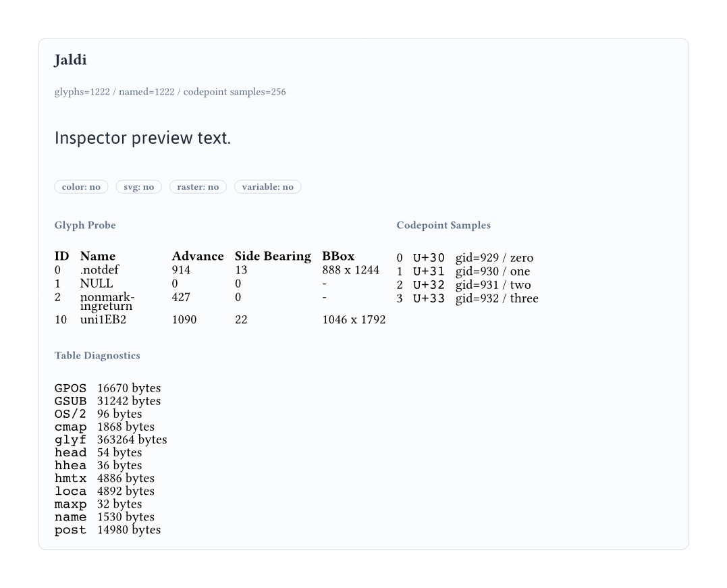Select codepoint U+32
The image size is (727, 588).
click(x=429, y=285)
